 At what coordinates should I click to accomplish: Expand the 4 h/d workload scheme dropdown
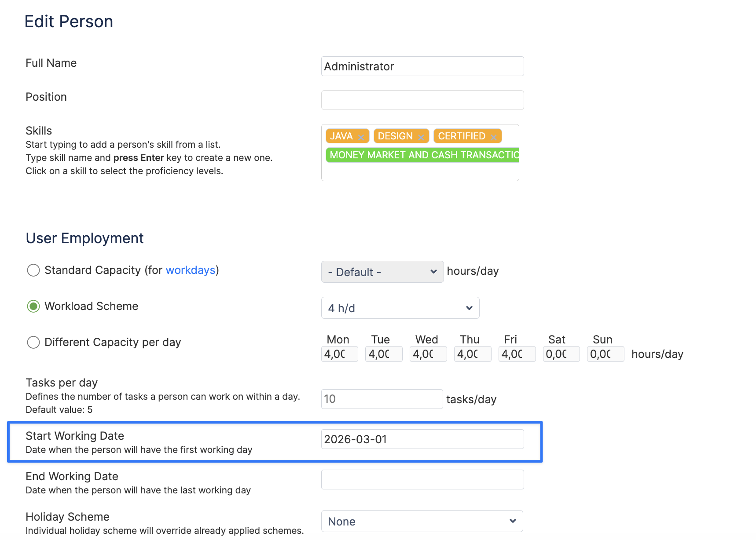point(400,308)
